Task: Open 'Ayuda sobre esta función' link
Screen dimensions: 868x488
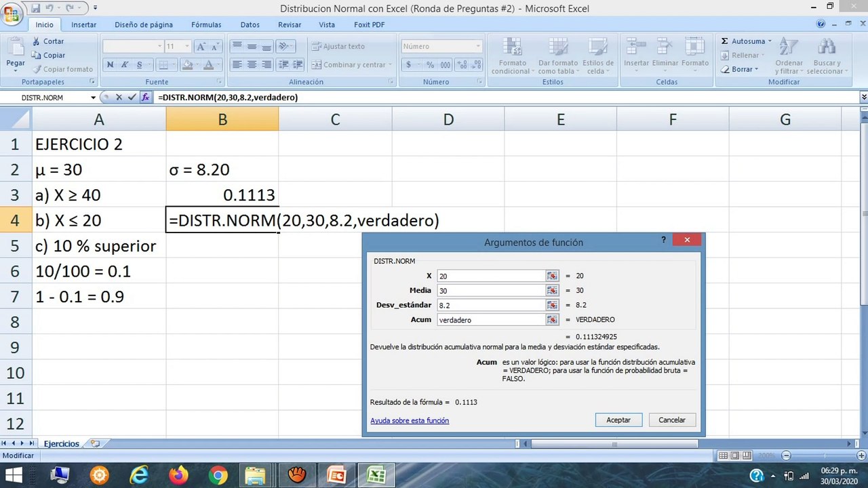Action: (410, 420)
